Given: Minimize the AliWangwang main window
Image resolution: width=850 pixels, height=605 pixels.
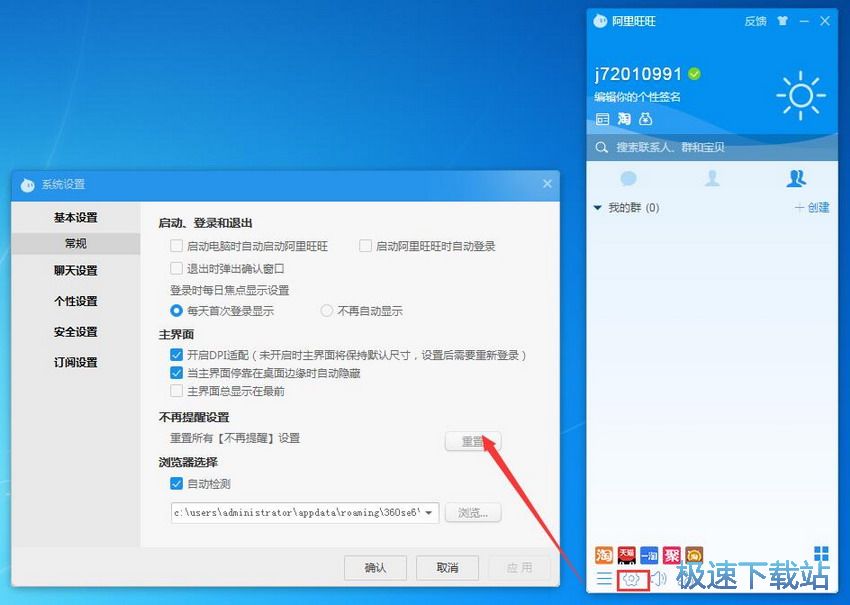Looking at the screenshot, I should pos(804,21).
